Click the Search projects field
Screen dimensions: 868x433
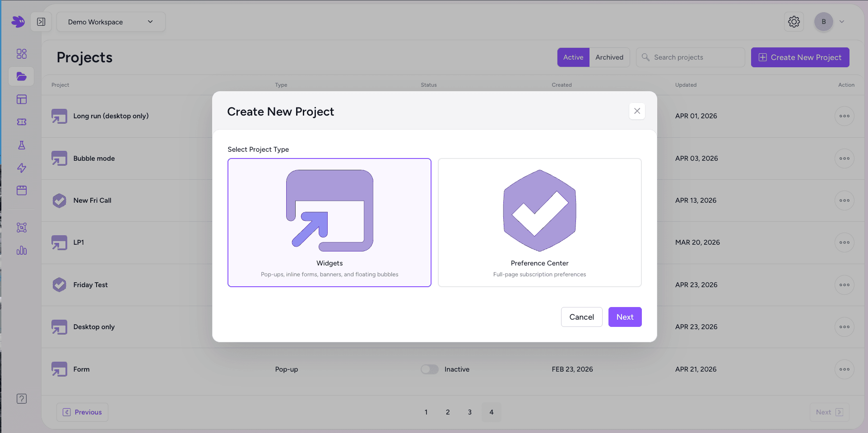pyautogui.click(x=690, y=57)
